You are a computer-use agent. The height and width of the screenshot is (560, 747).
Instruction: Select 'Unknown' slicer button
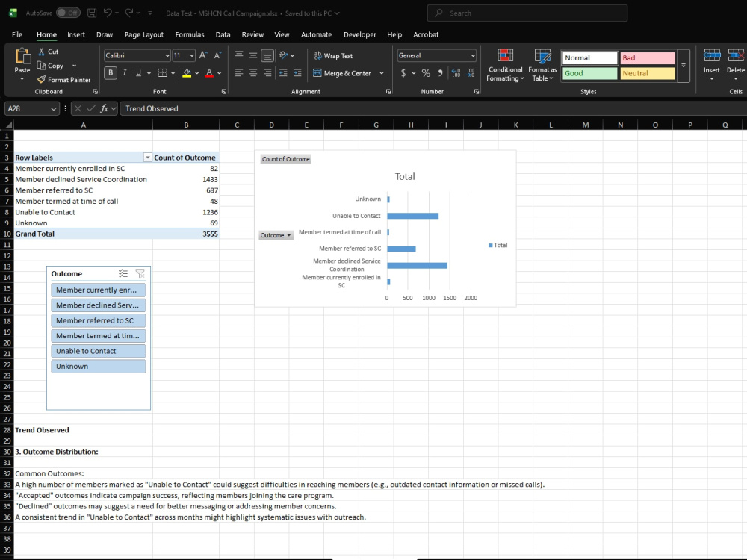pyautogui.click(x=99, y=366)
